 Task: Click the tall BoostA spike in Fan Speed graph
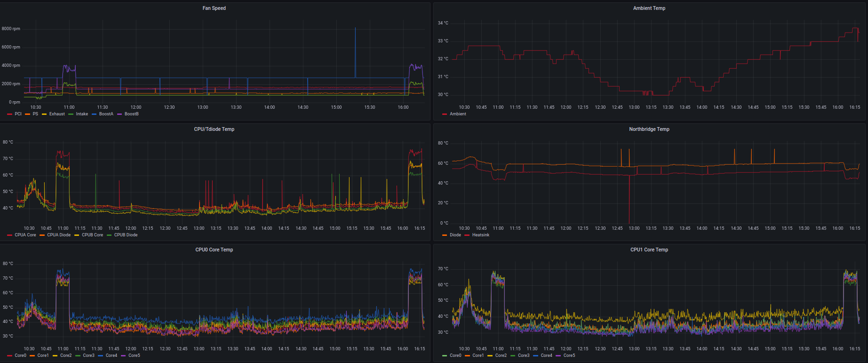[x=355, y=52]
